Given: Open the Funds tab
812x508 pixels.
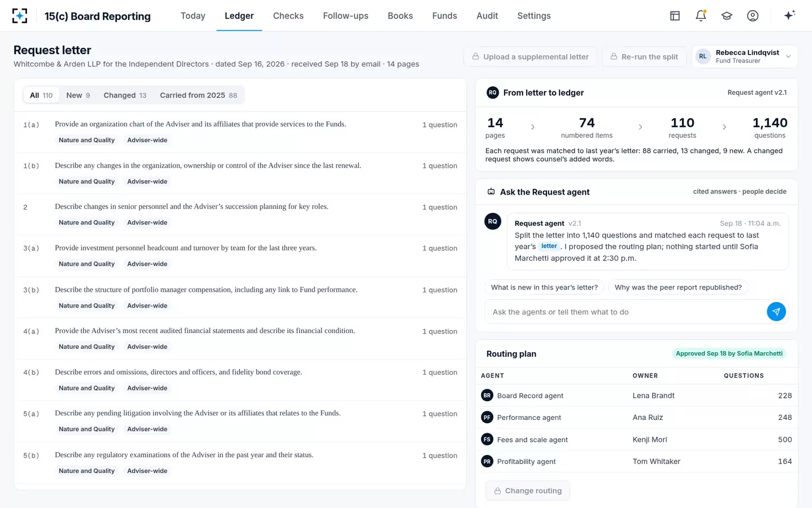Looking at the screenshot, I should (445, 16).
